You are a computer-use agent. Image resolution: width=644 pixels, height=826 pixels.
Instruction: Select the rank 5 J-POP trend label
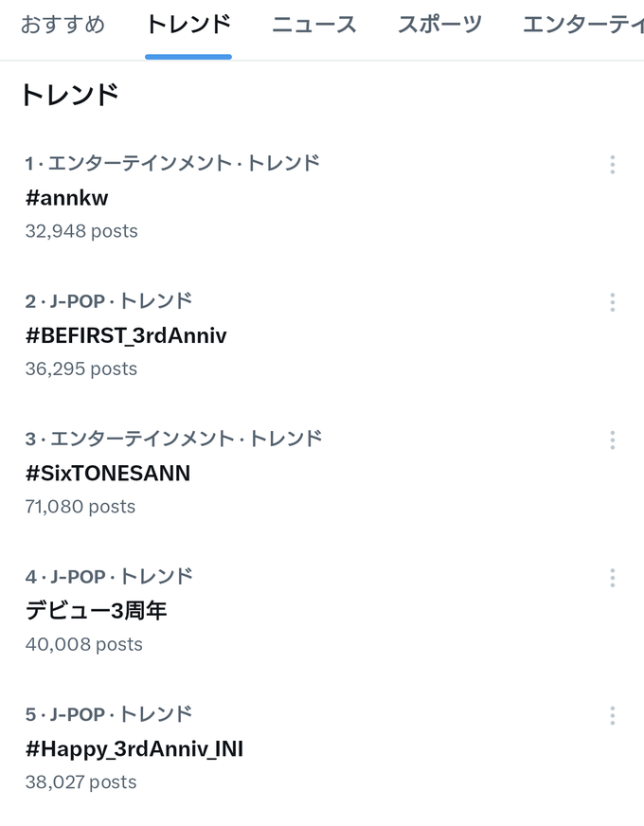[x=109, y=714]
